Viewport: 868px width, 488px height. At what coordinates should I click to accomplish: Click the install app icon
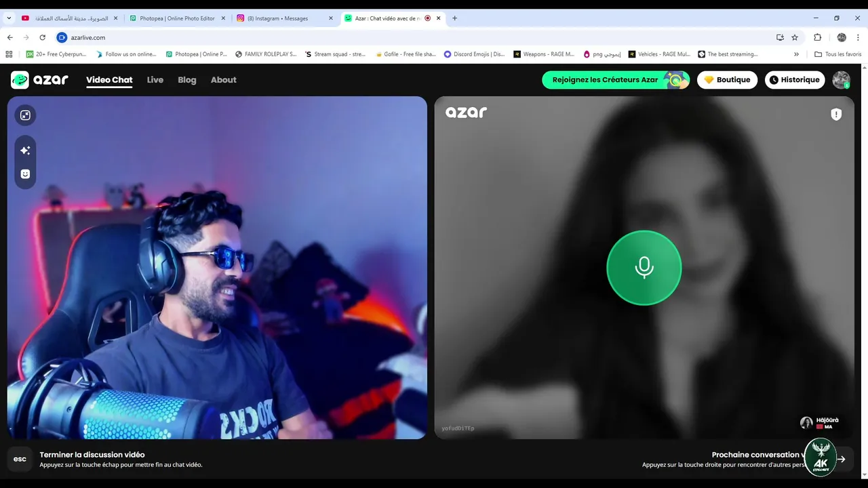click(780, 37)
